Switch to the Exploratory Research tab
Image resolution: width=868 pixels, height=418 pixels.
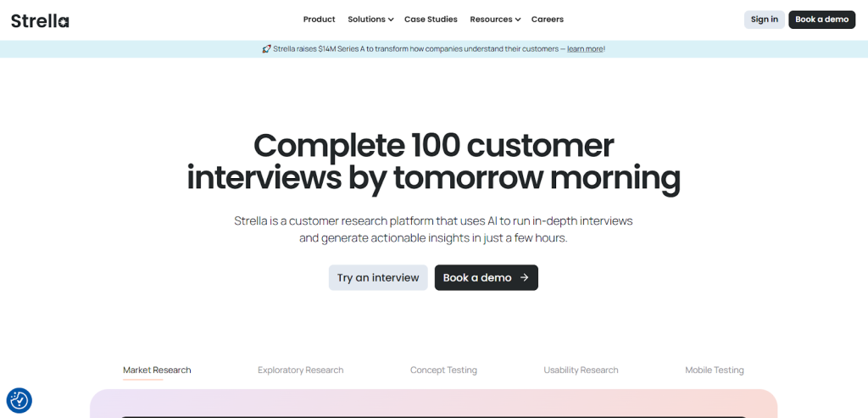[x=300, y=370]
